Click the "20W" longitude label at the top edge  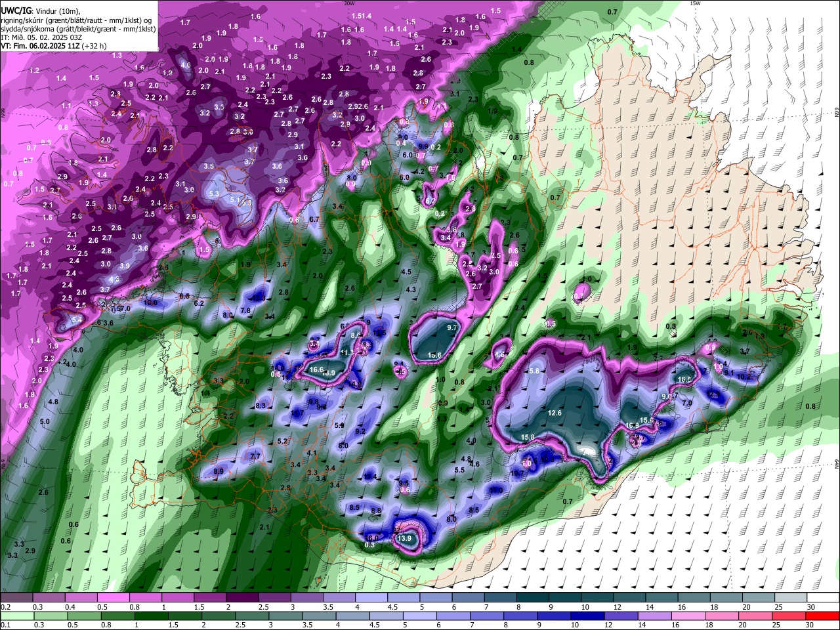tap(349, 3)
